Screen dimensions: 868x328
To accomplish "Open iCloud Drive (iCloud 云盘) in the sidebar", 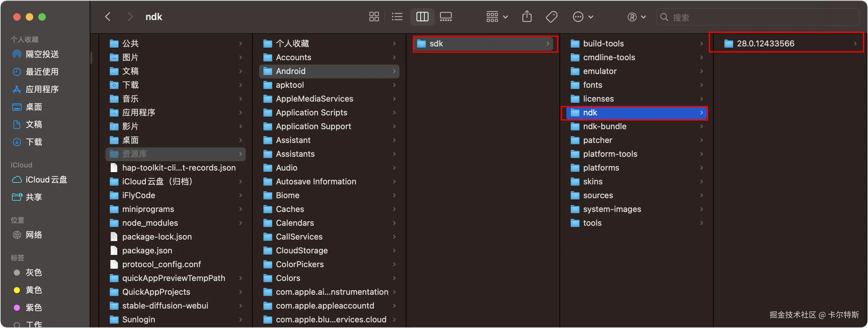I will [40, 179].
